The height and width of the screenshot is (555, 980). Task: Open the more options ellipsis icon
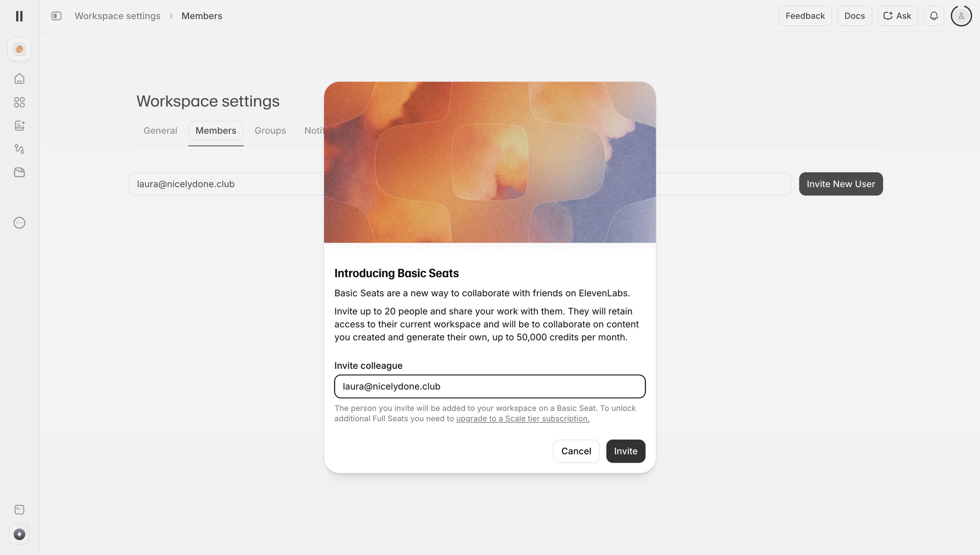pyautogui.click(x=19, y=223)
